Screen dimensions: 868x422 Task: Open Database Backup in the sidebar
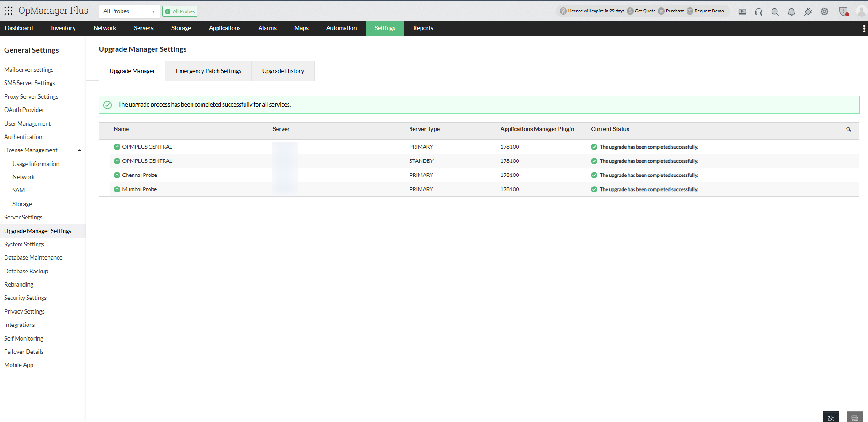26,272
